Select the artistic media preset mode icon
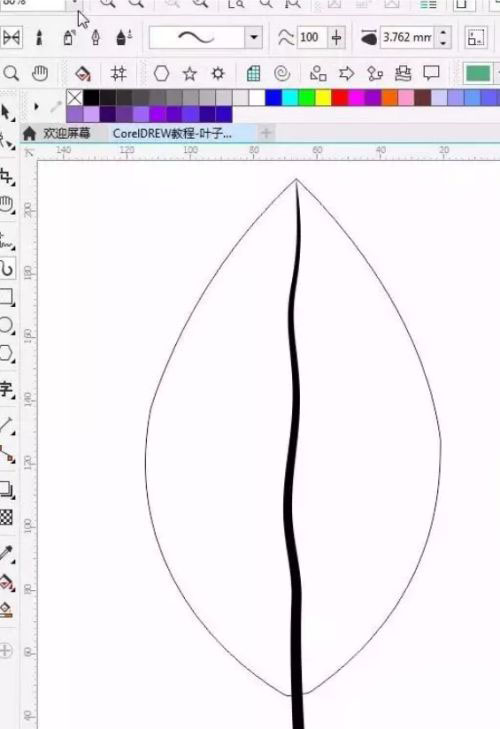The image size is (500, 729). 12,37
